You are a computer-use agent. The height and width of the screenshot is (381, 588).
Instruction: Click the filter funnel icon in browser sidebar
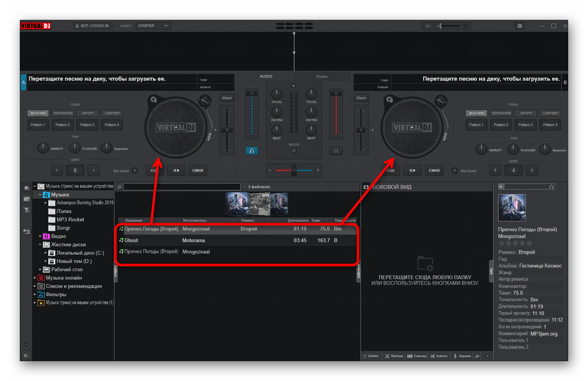[x=27, y=210]
